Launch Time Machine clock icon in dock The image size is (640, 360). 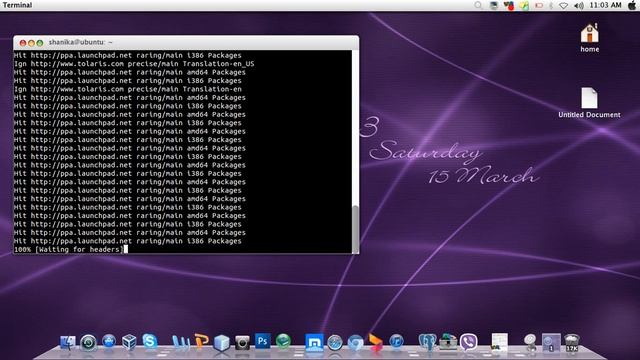(88, 342)
